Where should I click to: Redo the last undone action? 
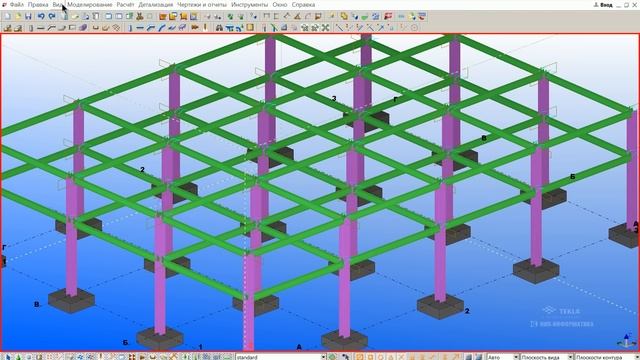tap(52, 16)
